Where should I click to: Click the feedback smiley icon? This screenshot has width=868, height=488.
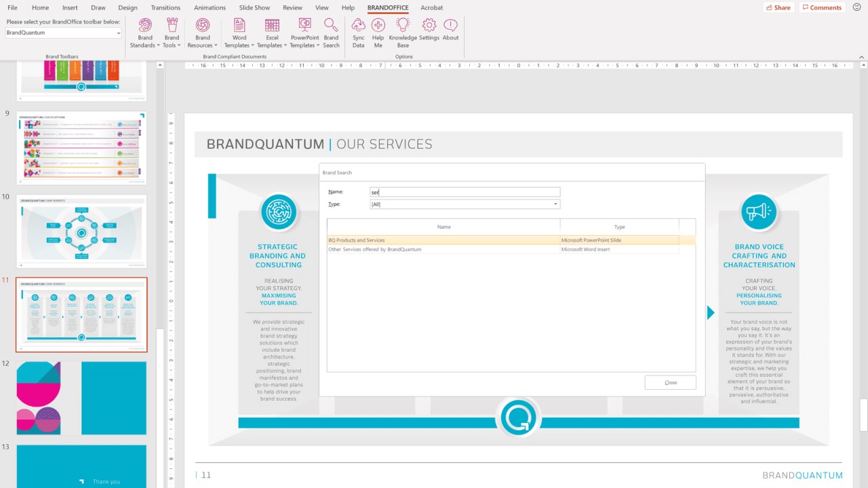856,7
